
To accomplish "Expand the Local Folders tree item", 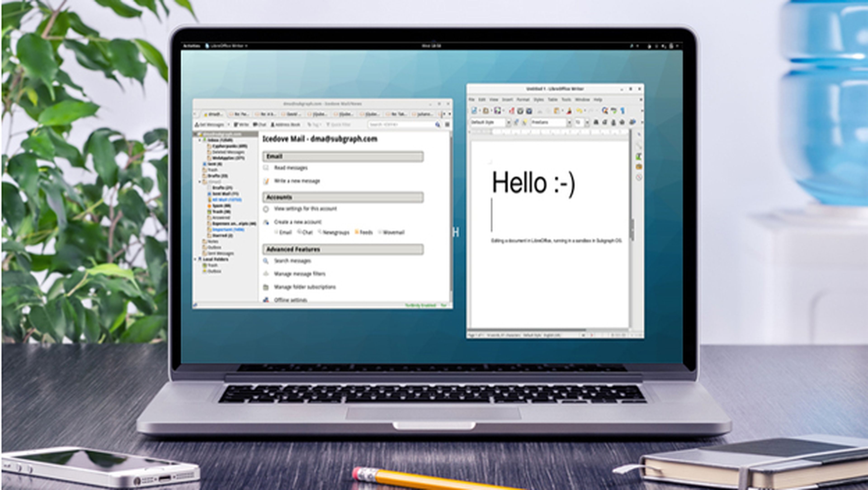I will [195, 259].
